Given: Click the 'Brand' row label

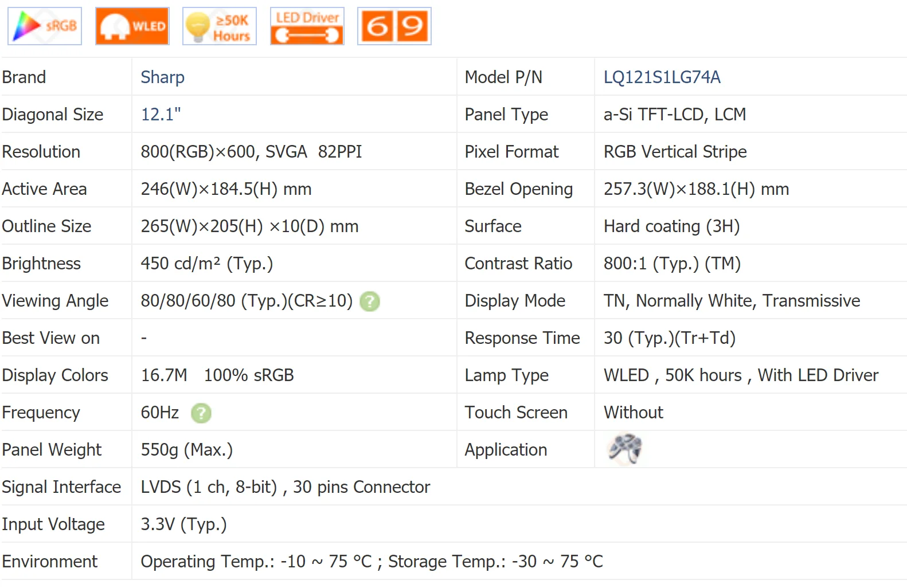Looking at the screenshot, I should (x=24, y=77).
